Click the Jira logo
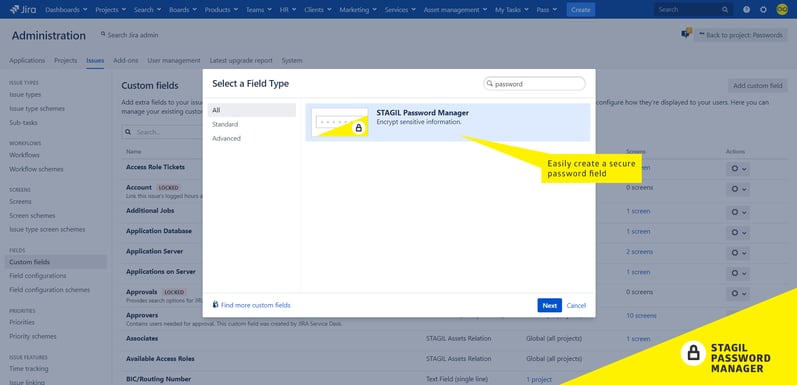This screenshot has height=385, width=797. click(23, 9)
